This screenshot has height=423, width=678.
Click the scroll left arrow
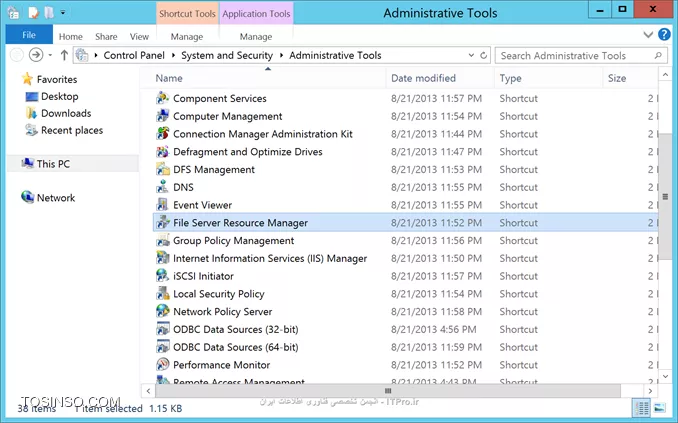[x=148, y=391]
